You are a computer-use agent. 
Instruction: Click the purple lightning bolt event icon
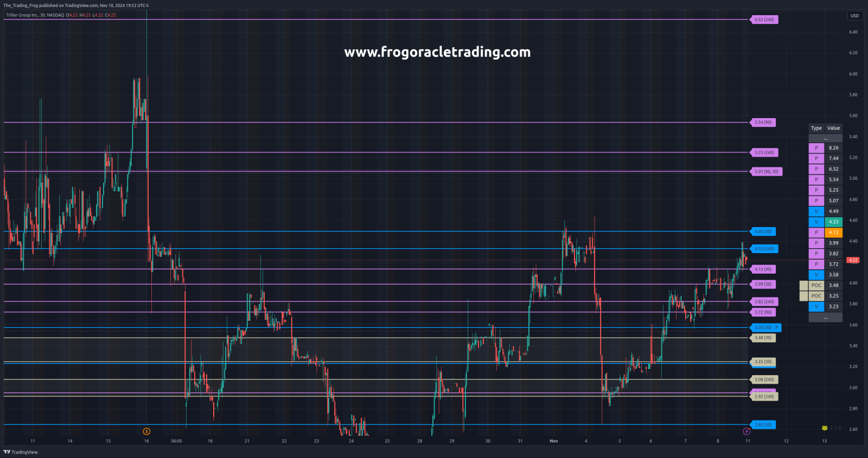click(746, 431)
